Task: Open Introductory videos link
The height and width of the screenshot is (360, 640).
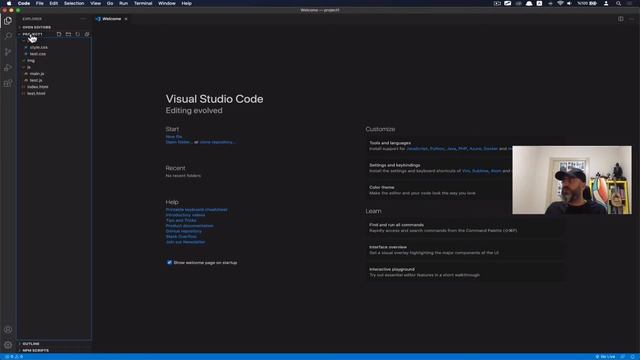Action: click(x=185, y=215)
